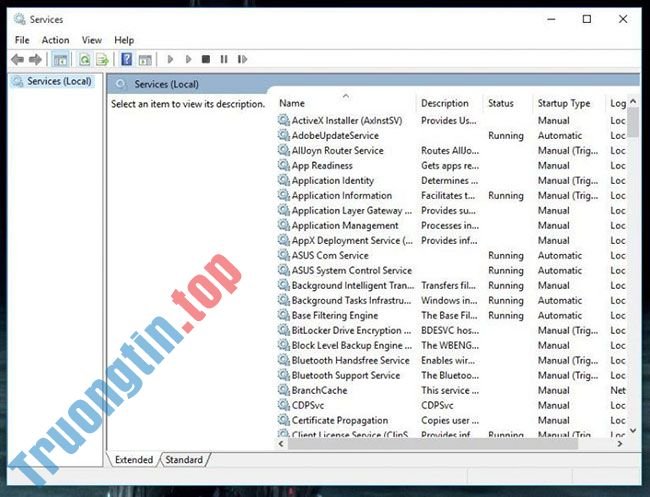Screen dimensions: 650x497
Task: Click the vertical scrollbar thumb
Action: 633,122
